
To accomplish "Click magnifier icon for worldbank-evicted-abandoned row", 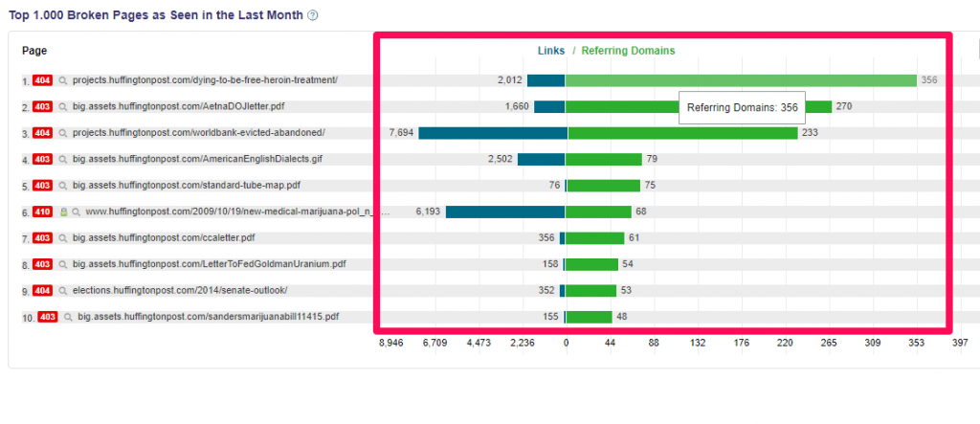I will tap(62, 133).
